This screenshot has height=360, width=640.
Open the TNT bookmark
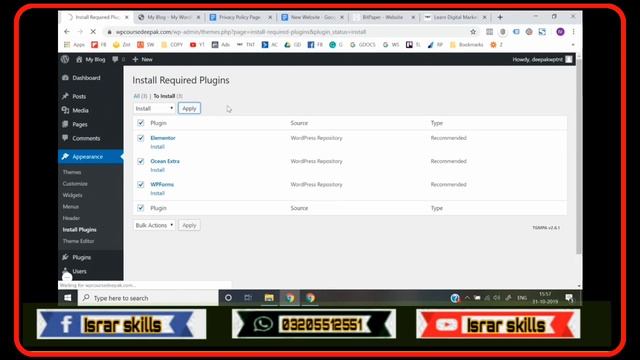click(x=246, y=44)
